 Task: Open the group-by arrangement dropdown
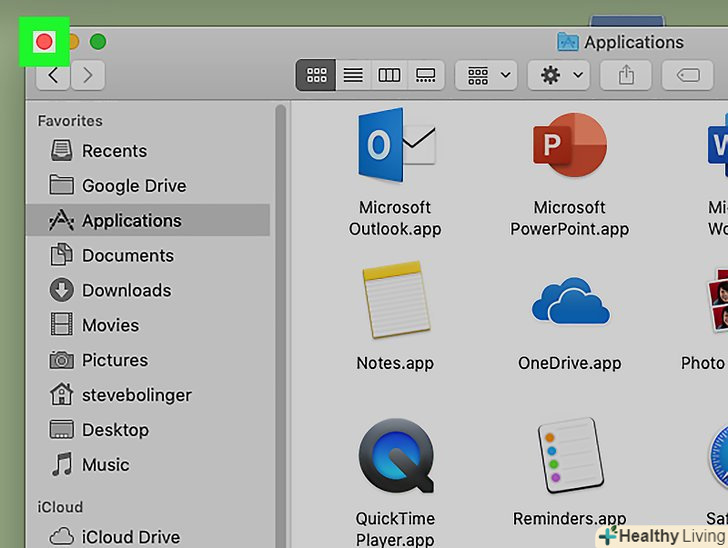pos(485,75)
